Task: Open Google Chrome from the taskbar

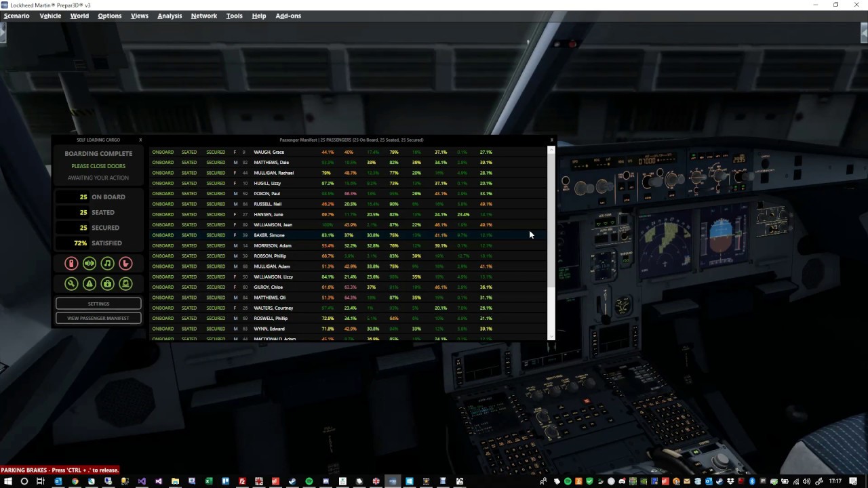Action: pos(75,481)
